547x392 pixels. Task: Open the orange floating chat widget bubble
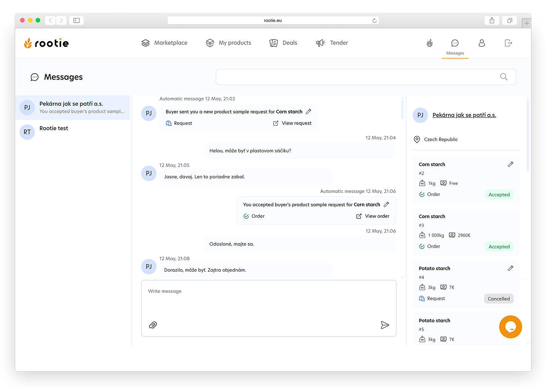(510, 327)
